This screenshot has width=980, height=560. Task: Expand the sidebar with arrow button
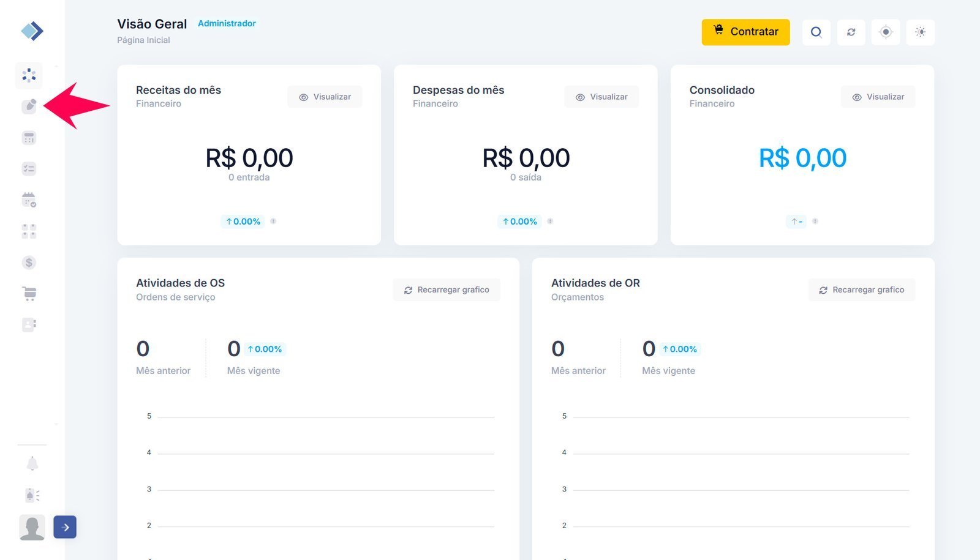coord(65,527)
